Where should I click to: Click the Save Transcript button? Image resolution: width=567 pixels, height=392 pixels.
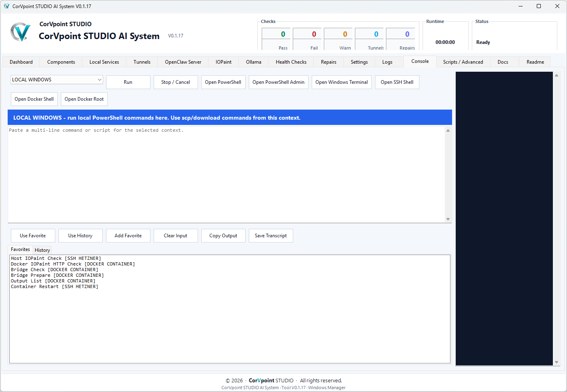(271, 236)
